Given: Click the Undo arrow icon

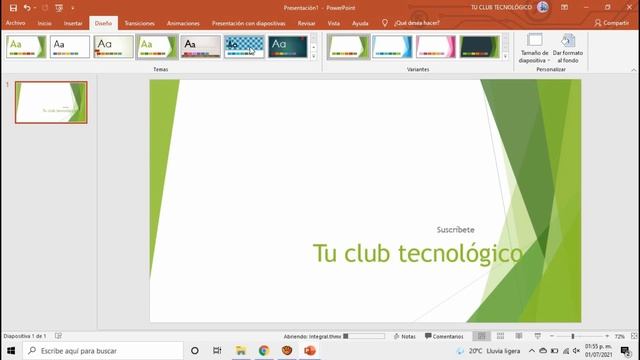Looking at the screenshot, I should (x=27, y=8).
